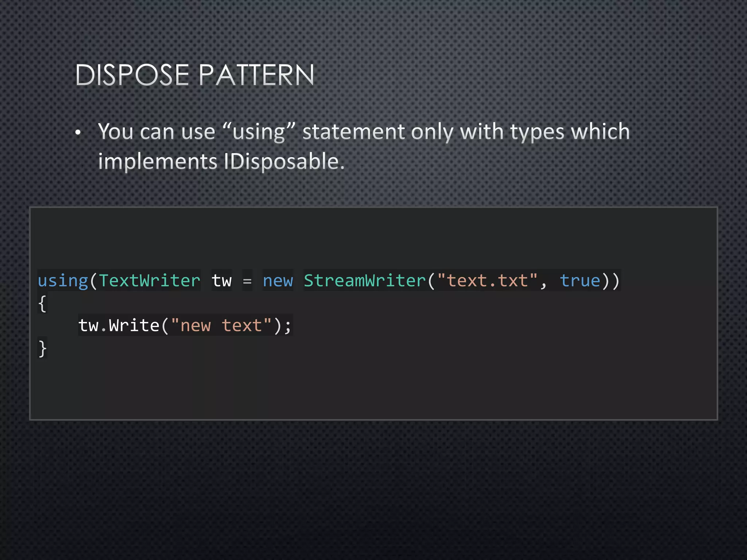747x560 pixels.
Task: Click the word 'IDisposable.' in the bullet
Action: [x=284, y=162]
